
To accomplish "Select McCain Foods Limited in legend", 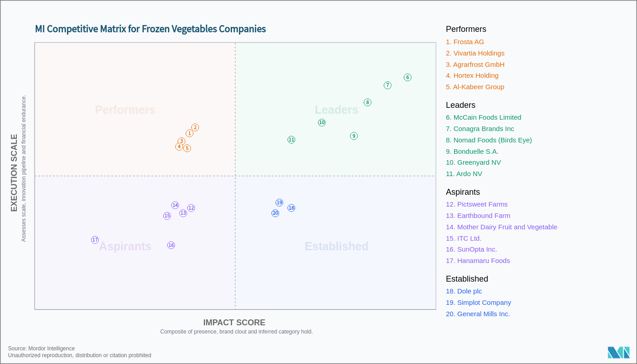I will pyautogui.click(x=484, y=117).
